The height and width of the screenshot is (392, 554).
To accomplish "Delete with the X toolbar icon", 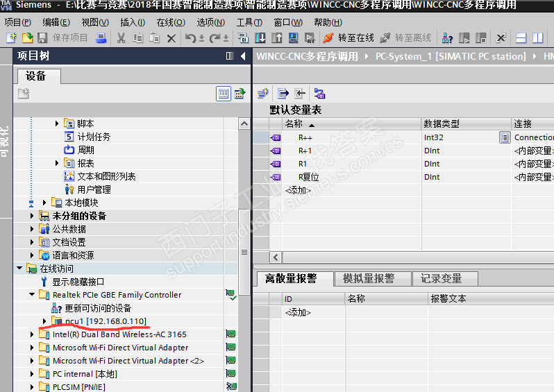I will tap(171, 37).
